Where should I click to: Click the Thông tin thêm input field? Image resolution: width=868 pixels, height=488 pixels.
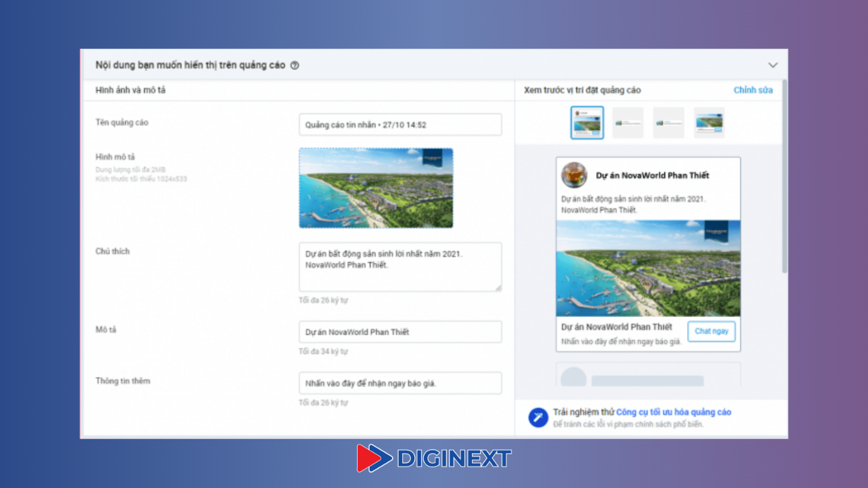(400, 383)
